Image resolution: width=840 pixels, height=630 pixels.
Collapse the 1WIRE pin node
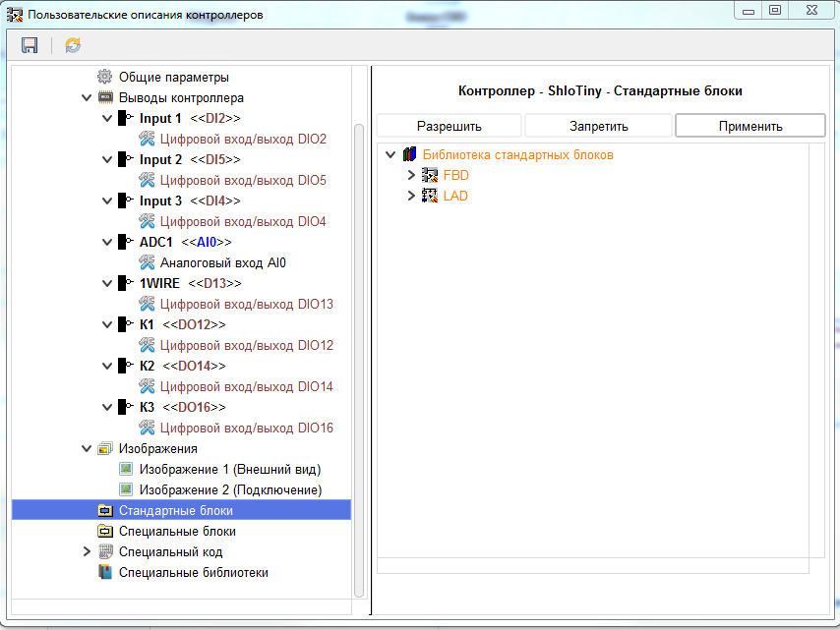107,283
